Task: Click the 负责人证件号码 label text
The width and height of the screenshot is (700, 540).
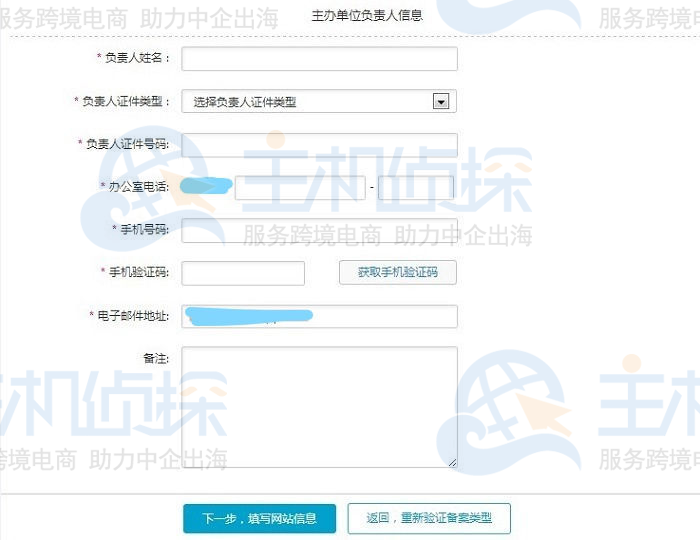Action: pos(128,144)
